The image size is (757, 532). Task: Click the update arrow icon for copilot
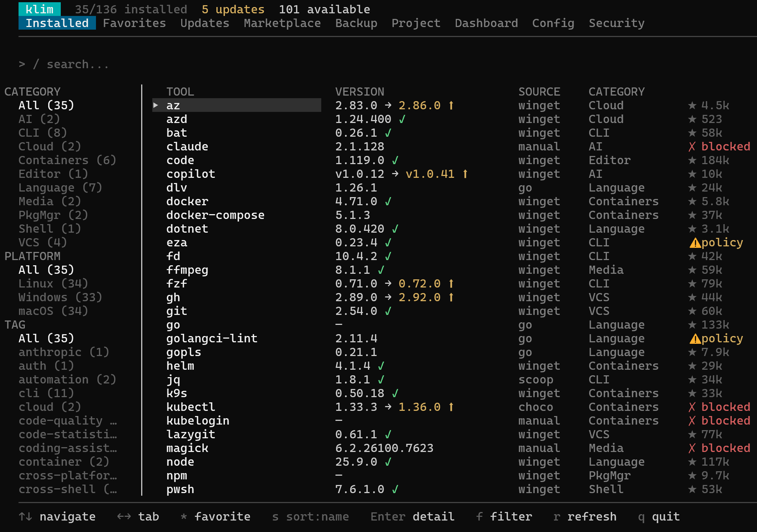tap(465, 174)
